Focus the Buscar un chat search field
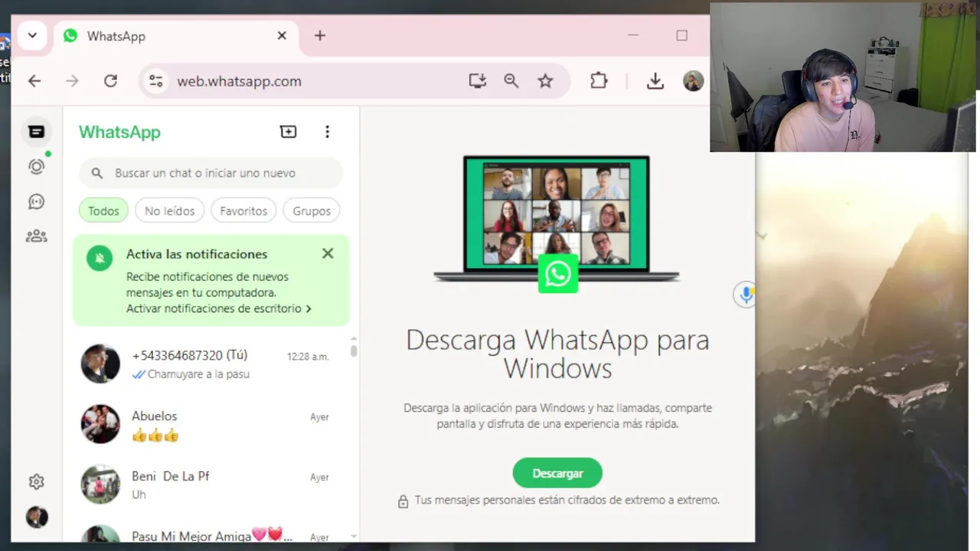 211,173
